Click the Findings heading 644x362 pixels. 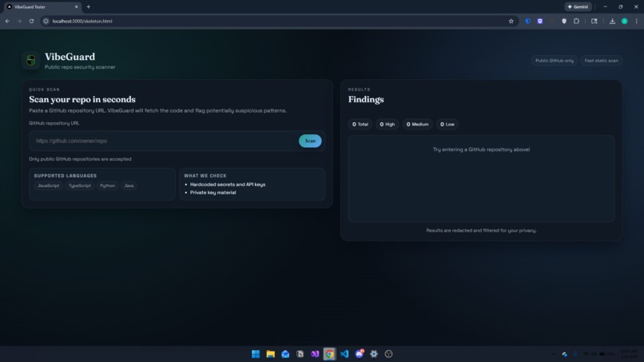(366, 99)
